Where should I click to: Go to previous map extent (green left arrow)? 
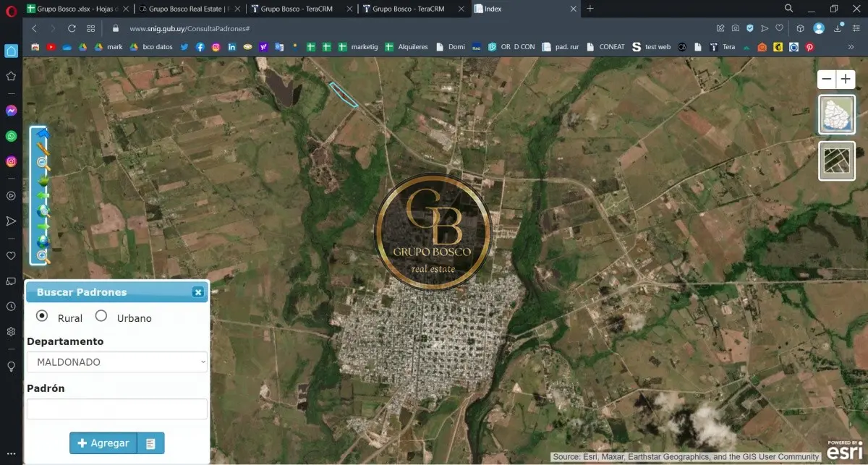tap(42, 195)
